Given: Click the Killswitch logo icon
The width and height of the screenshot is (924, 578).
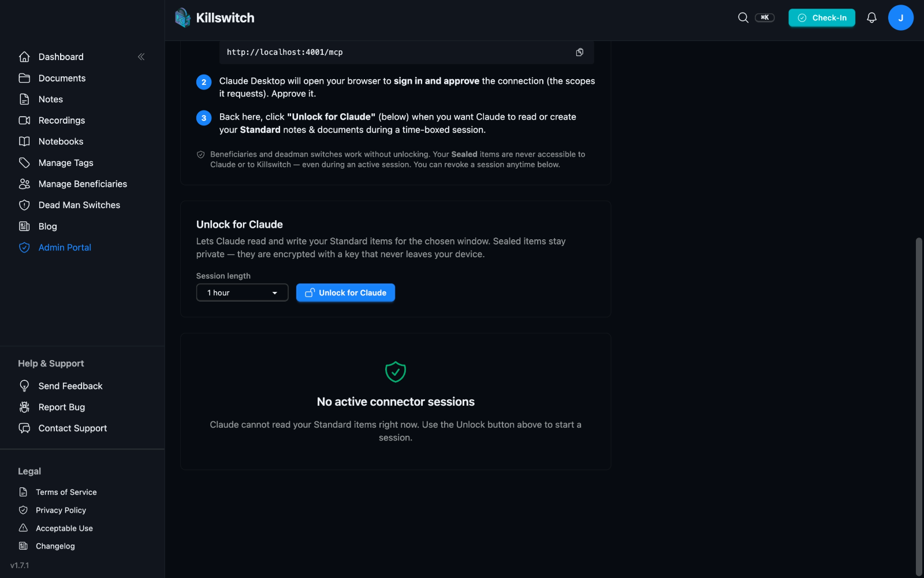Looking at the screenshot, I should 182,17.
